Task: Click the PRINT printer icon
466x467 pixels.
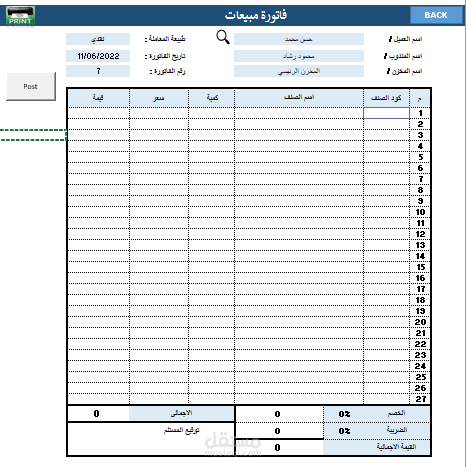Action: [x=20, y=15]
